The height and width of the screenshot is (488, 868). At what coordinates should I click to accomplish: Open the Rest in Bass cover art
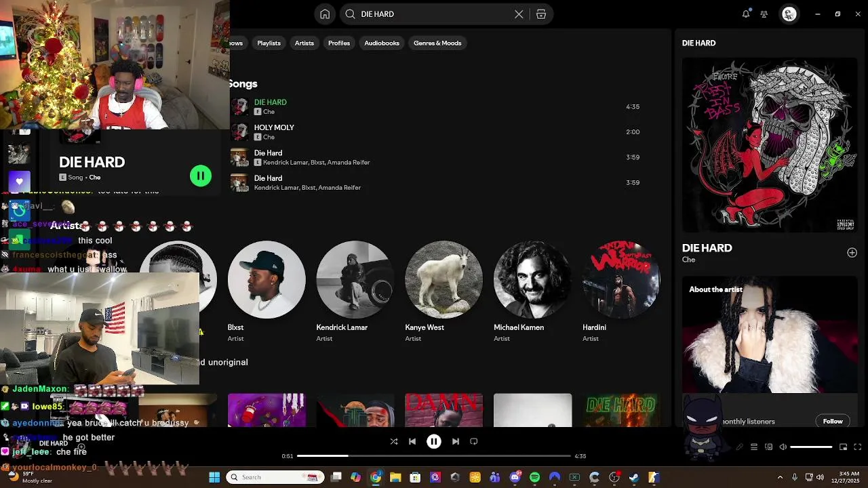(770, 145)
